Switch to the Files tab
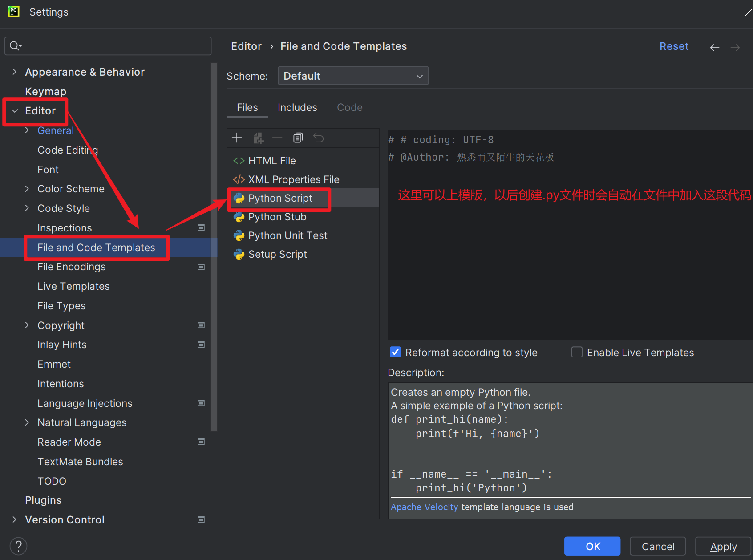This screenshot has height=560, width=753. (x=247, y=107)
